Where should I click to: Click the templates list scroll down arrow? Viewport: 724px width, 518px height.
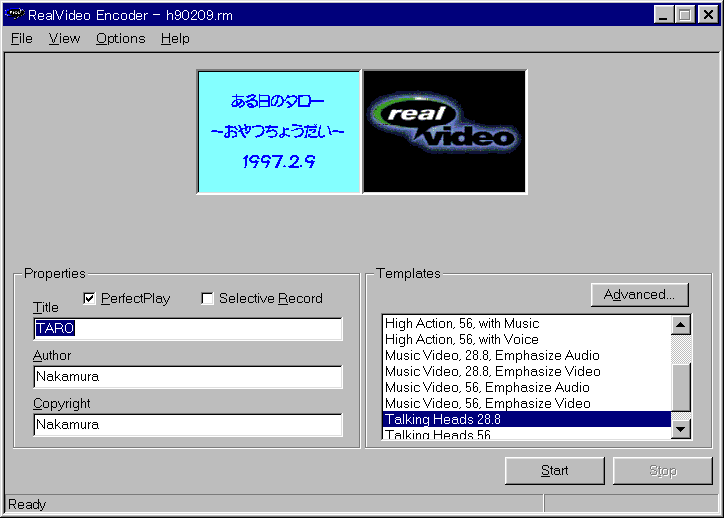click(x=681, y=429)
